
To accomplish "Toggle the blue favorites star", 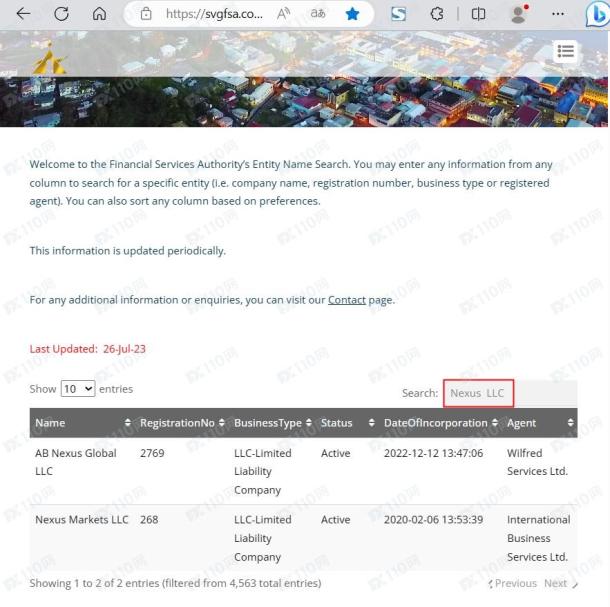I will (352, 14).
